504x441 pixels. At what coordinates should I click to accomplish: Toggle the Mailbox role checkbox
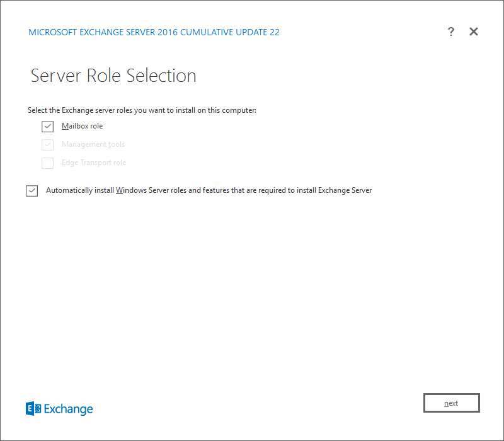click(48, 127)
